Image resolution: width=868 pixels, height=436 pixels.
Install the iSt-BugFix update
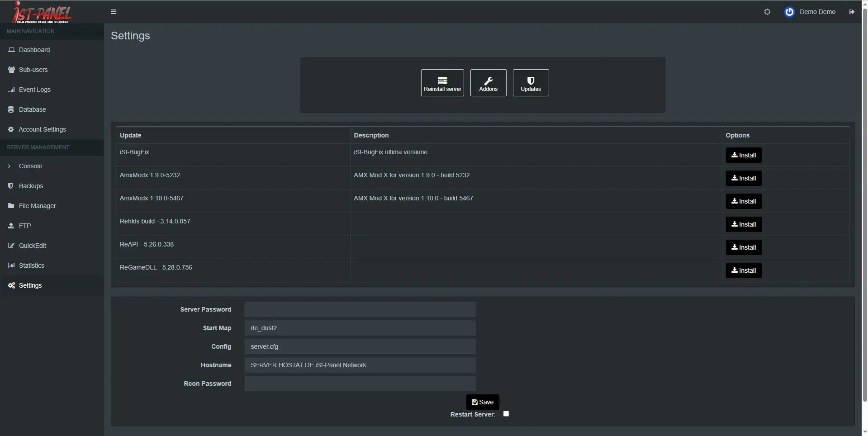point(744,155)
